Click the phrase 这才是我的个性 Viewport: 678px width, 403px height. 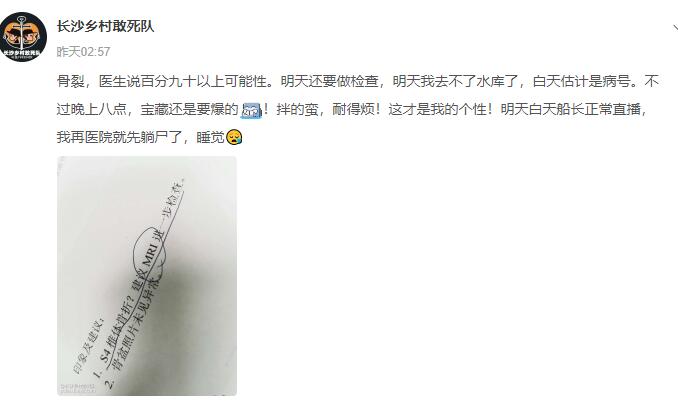click(436, 109)
